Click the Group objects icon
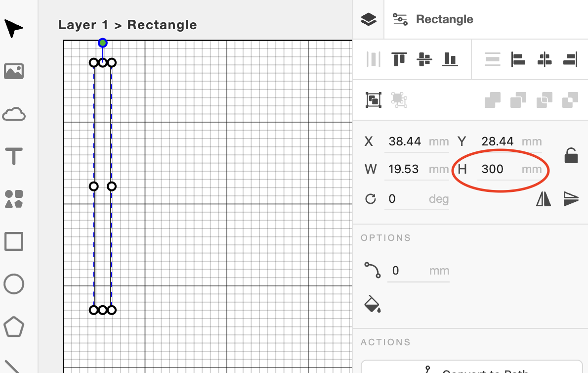Screen dimensions: 588x373 click(374, 100)
